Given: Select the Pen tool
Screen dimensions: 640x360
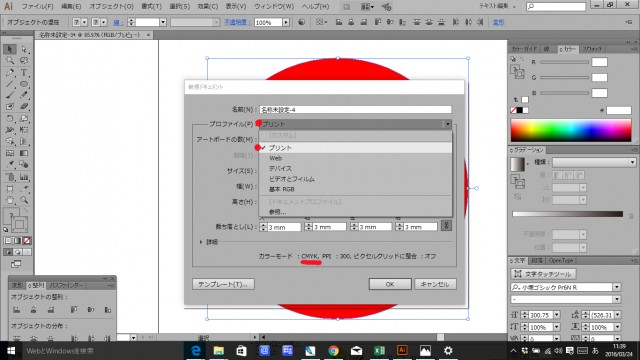Looking at the screenshot, I should pyautogui.click(x=10, y=73).
